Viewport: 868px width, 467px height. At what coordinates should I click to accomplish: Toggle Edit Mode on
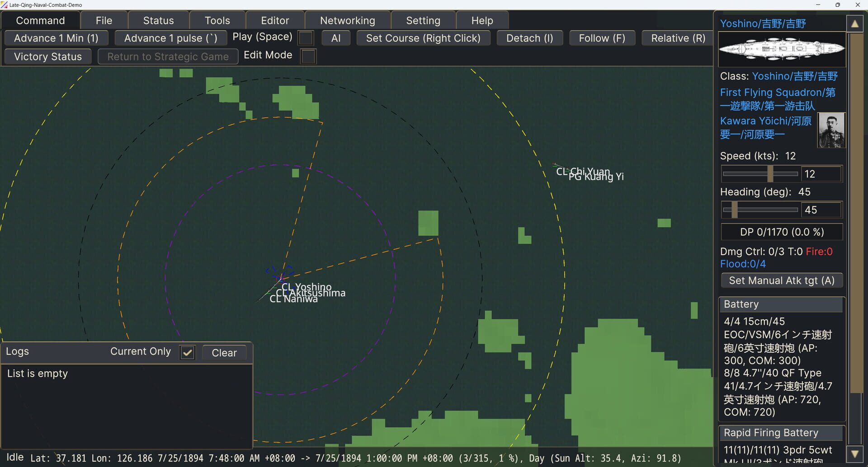click(308, 56)
